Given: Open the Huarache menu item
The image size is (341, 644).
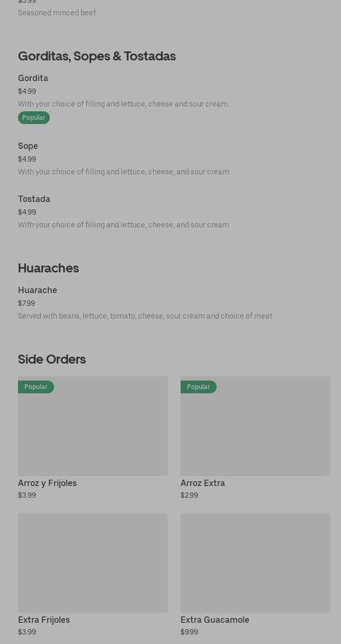Looking at the screenshot, I should (38, 290).
